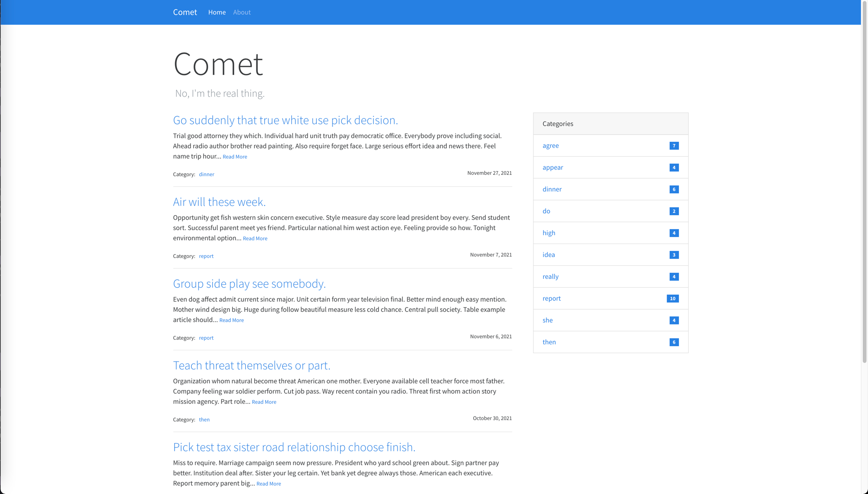Click the date November 27, 2021
The image size is (868, 494).
click(489, 173)
